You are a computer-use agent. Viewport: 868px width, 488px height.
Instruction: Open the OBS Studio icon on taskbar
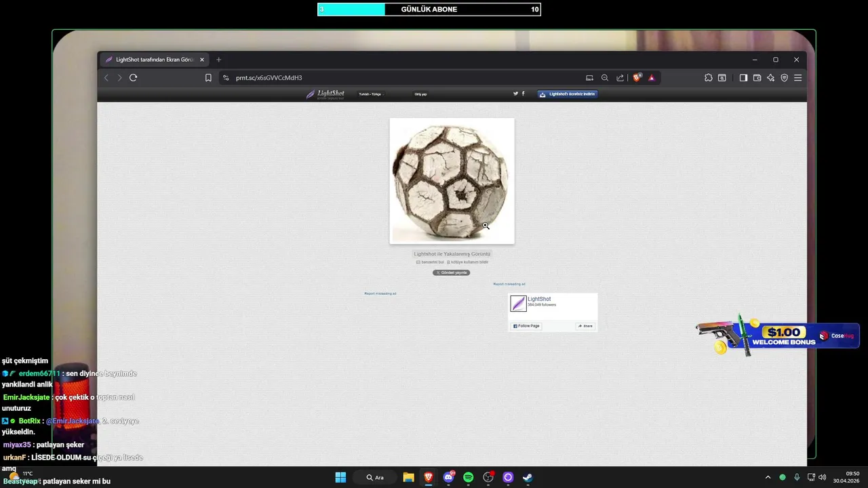(x=488, y=477)
